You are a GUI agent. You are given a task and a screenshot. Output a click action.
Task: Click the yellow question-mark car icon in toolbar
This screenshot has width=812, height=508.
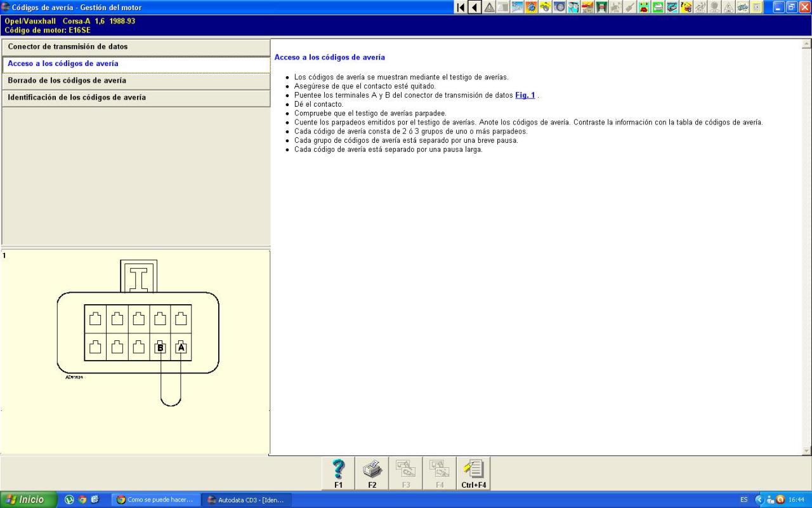(x=686, y=7)
